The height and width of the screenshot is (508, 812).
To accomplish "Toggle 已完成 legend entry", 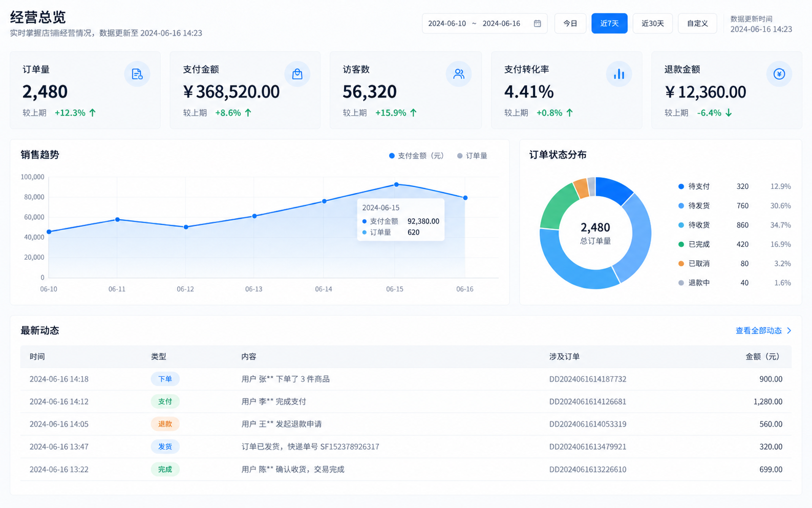I will coord(694,244).
